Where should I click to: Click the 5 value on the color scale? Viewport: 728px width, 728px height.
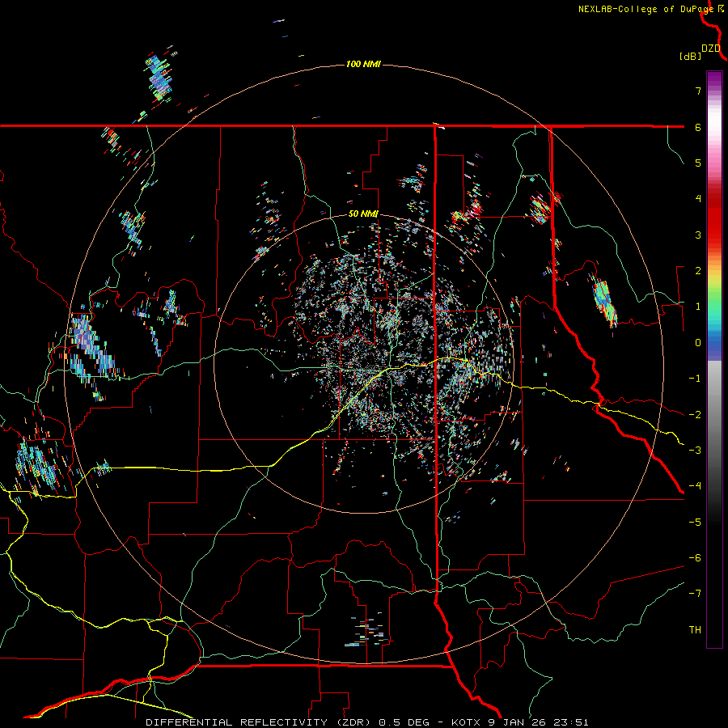tap(698, 163)
